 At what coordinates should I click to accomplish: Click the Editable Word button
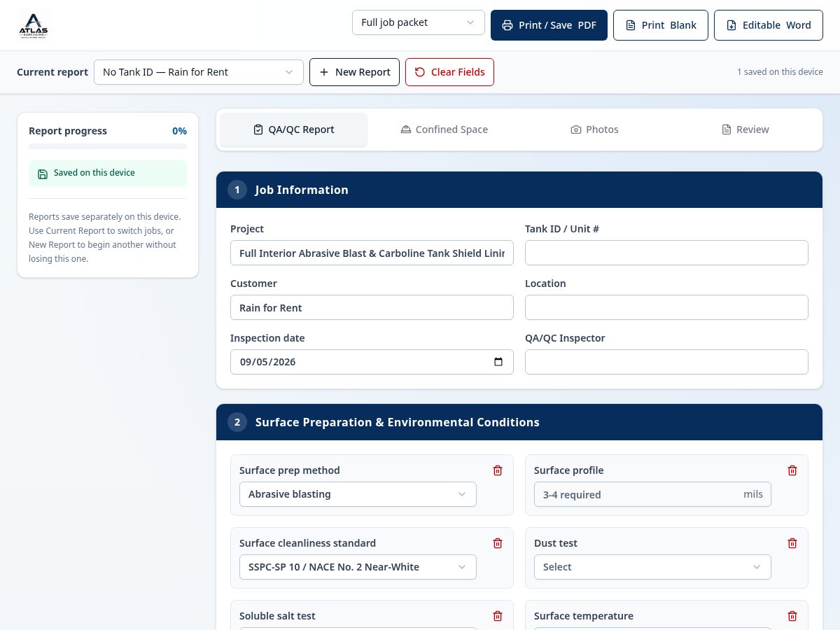[x=769, y=25]
